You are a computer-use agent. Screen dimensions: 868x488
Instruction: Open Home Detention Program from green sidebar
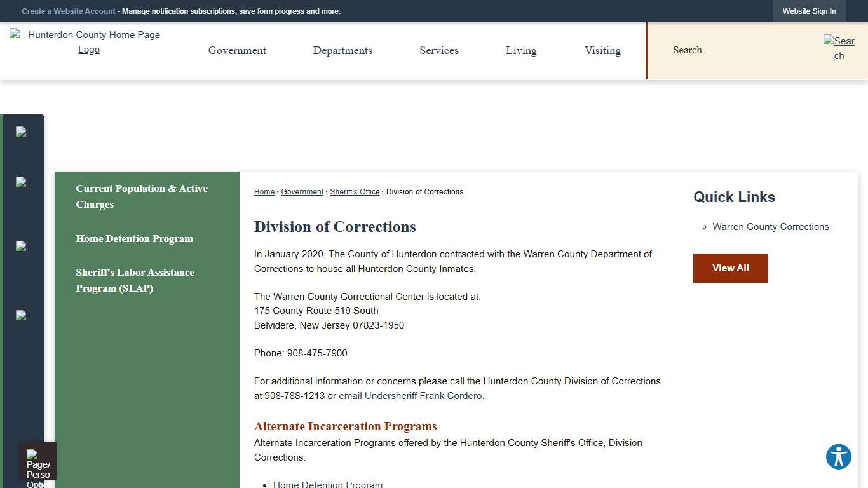pos(134,238)
